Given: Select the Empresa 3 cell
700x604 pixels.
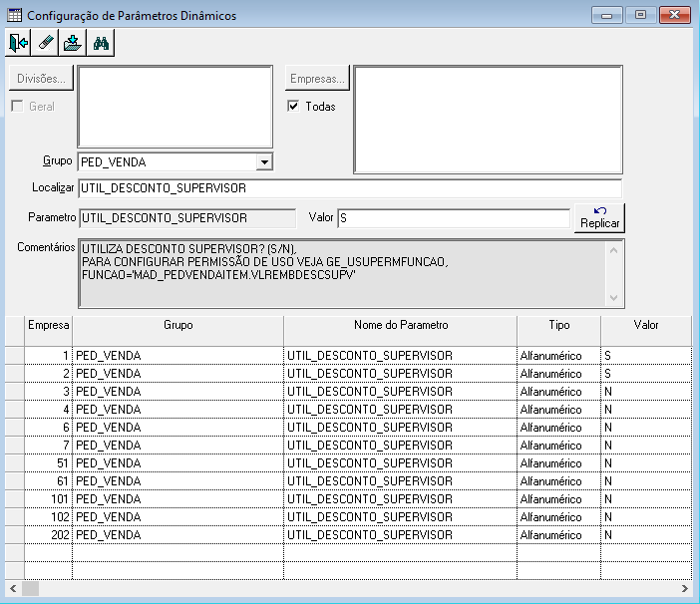Looking at the screenshot, I should pos(48,392).
